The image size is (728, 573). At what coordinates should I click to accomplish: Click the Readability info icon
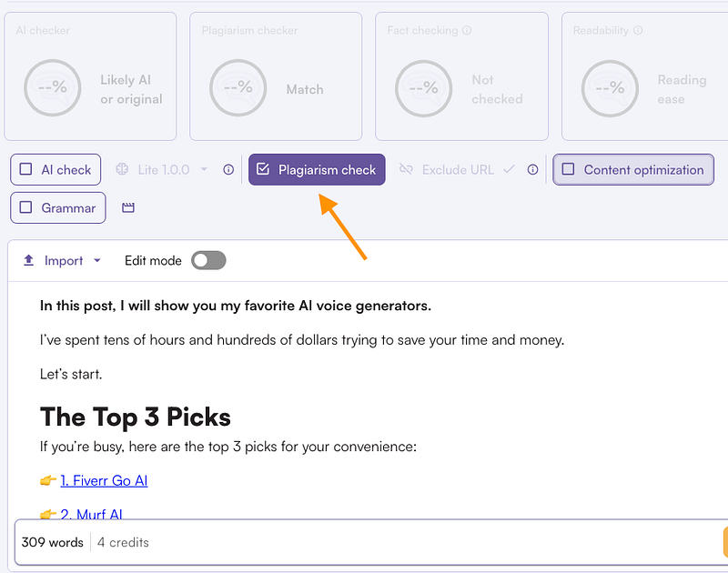pos(638,30)
